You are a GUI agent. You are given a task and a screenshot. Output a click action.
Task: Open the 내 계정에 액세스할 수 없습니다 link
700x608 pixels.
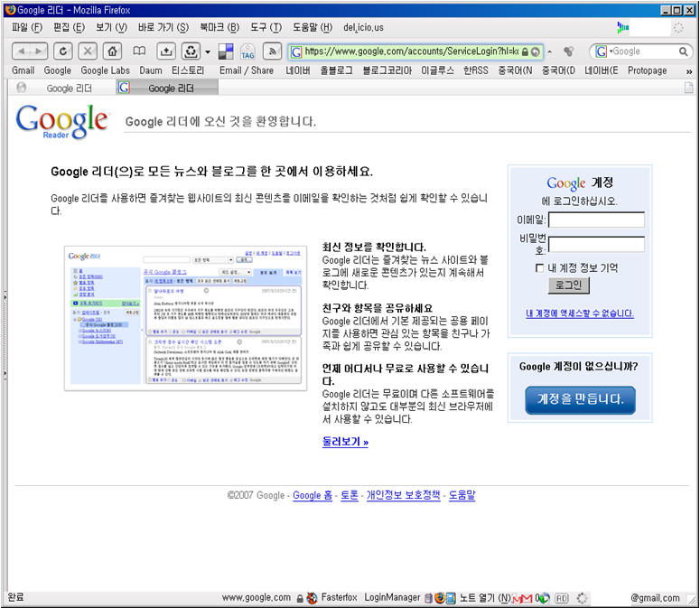(580, 313)
